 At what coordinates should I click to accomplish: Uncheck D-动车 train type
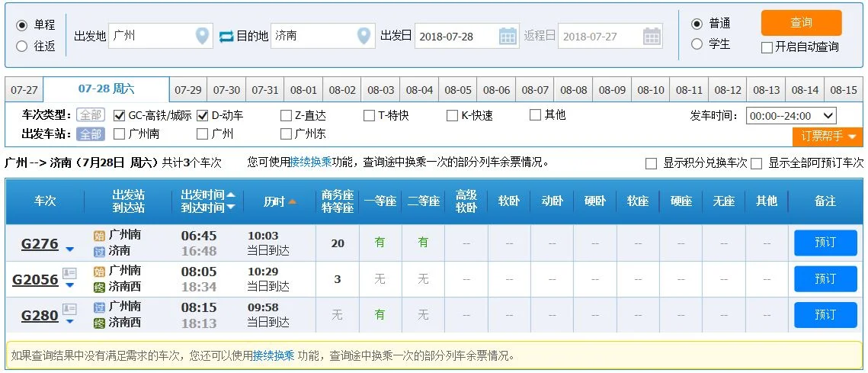coord(202,116)
